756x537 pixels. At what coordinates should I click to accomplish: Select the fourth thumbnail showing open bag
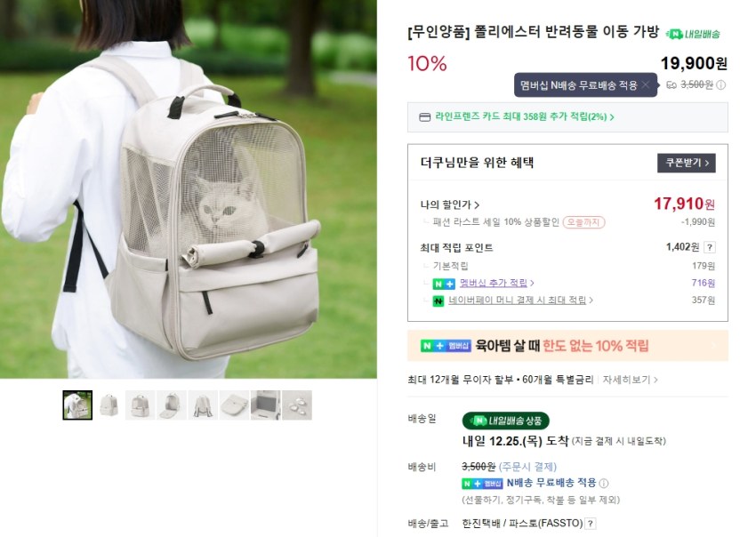pyautogui.click(x=172, y=405)
